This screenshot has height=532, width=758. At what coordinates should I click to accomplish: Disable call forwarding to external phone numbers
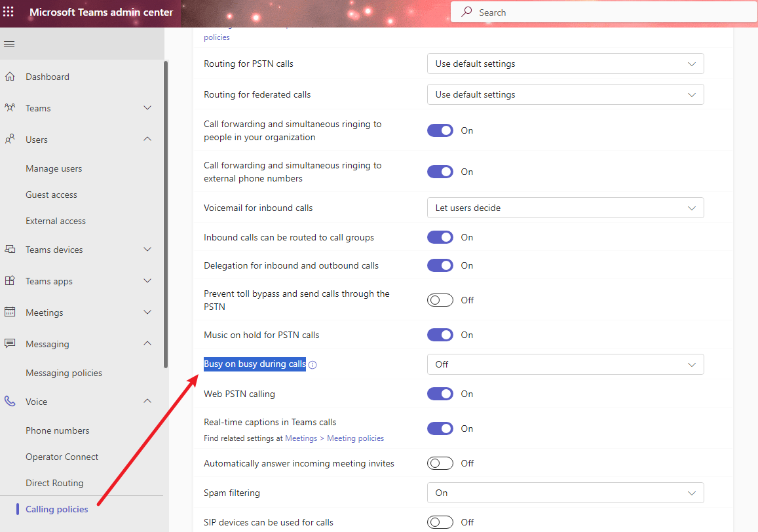(x=440, y=171)
